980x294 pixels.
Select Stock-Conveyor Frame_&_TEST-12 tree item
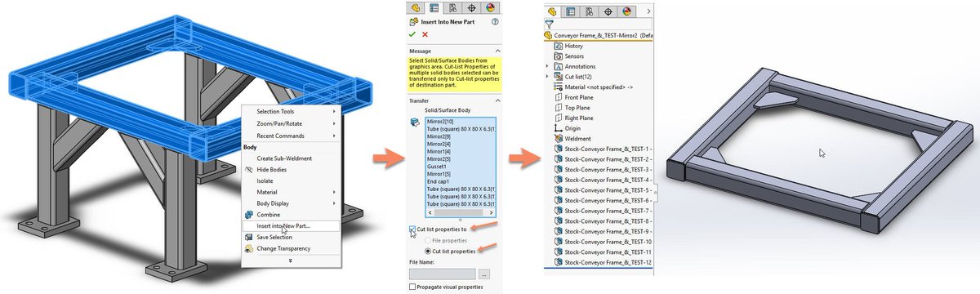point(603,262)
